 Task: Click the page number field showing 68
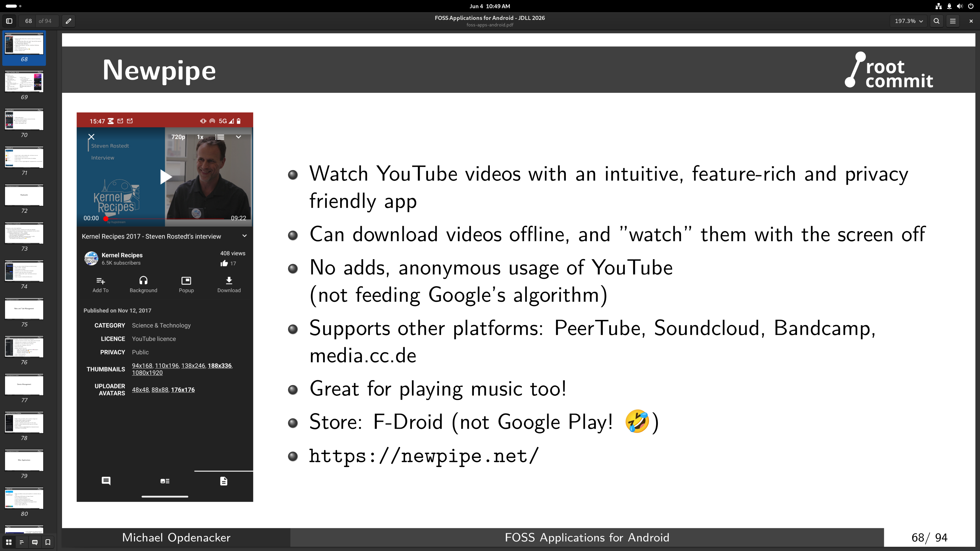(x=29, y=21)
